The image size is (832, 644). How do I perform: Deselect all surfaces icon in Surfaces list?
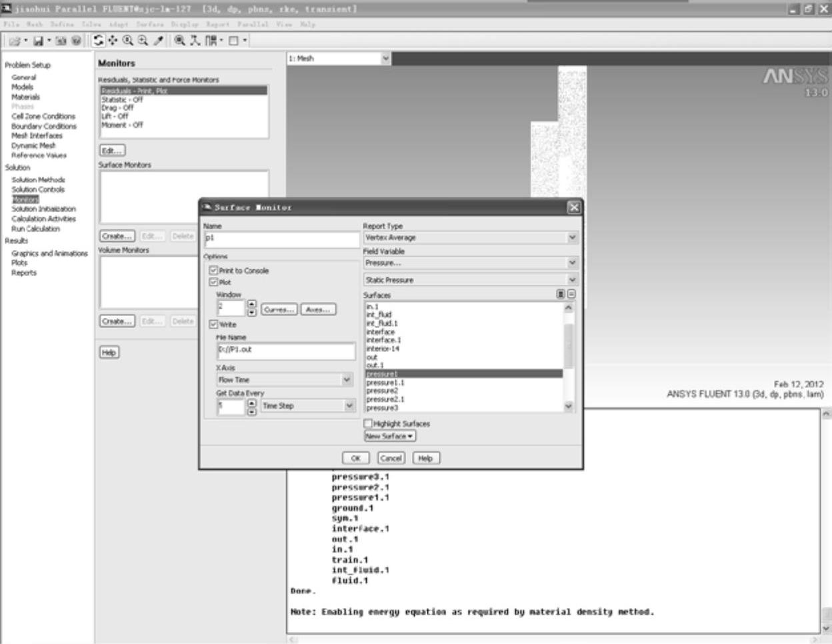tap(571, 294)
